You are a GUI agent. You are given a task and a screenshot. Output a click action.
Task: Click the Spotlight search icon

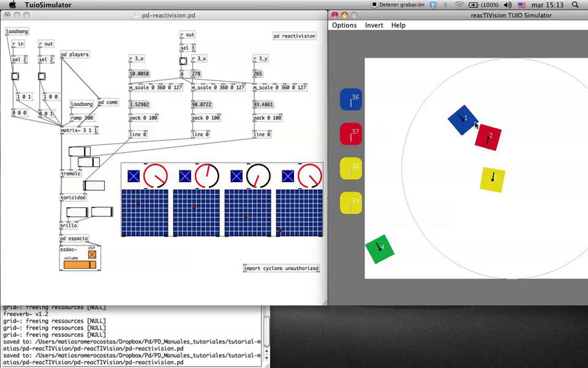[x=575, y=5]
